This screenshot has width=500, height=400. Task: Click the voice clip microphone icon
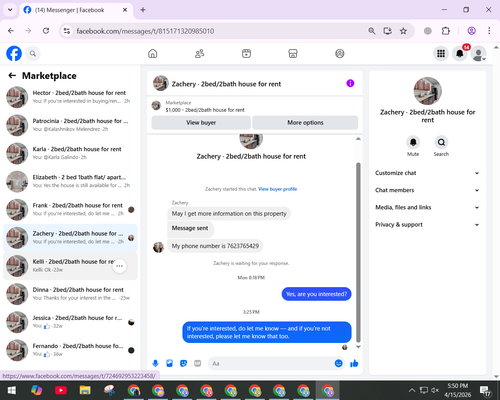tap(155, 363)
